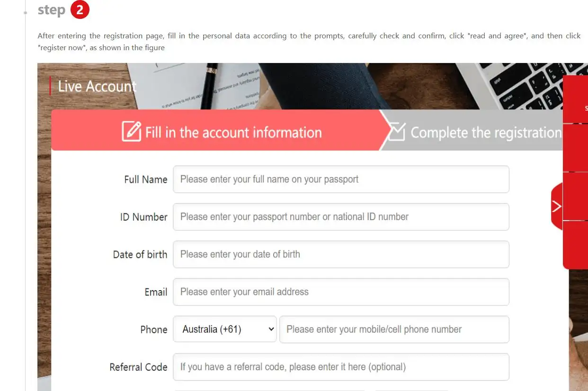Image resolution: width=588 pixels, height=391 pixels.
Task: Focus the ID Number passport field
Action: click(341, 217)
